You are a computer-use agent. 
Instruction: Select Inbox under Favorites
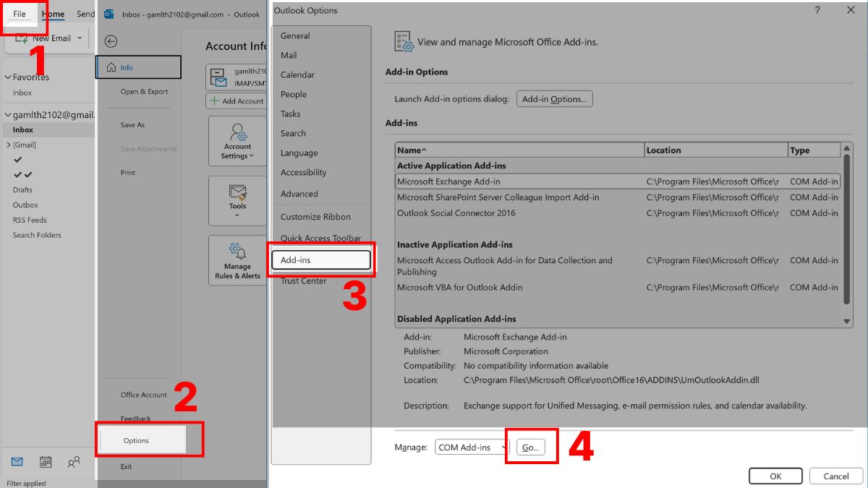pyautogui.click(x=22, y=93)
